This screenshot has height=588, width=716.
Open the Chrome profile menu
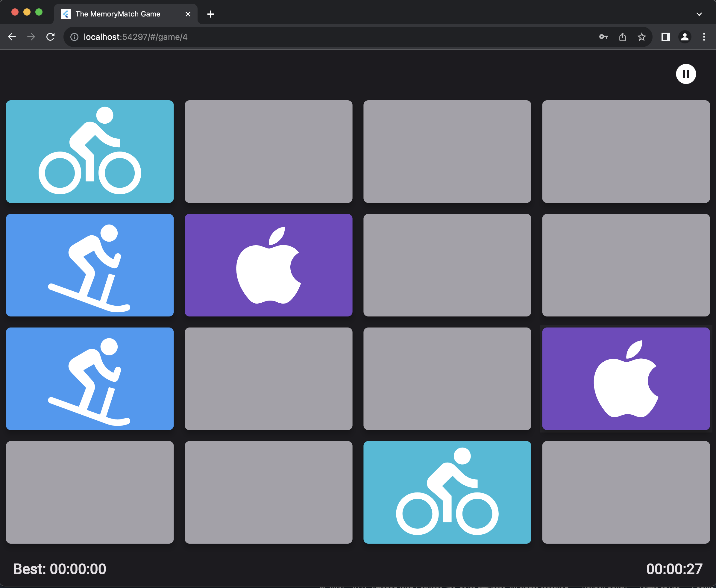(685, 37)
